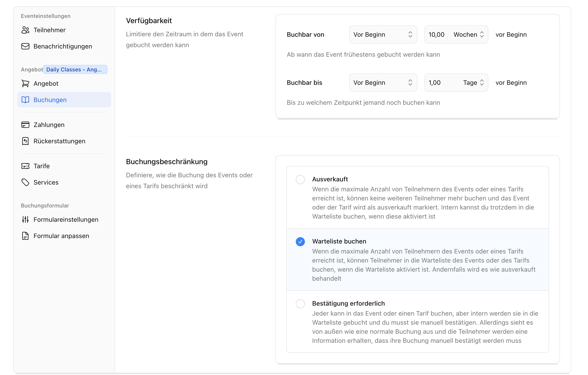Click the Teilnehmer people icon
This screenshot has width=588, height=375.
pos(25,30)
